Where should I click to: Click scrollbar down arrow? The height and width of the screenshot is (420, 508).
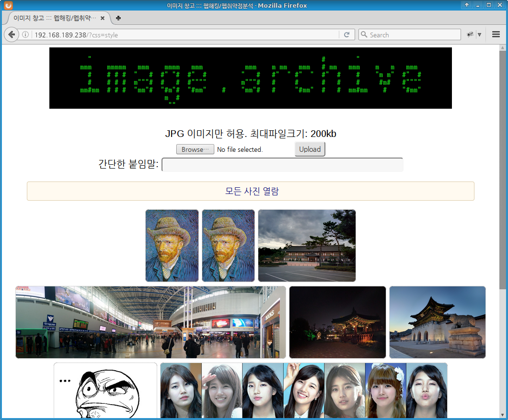coord(503,415)
